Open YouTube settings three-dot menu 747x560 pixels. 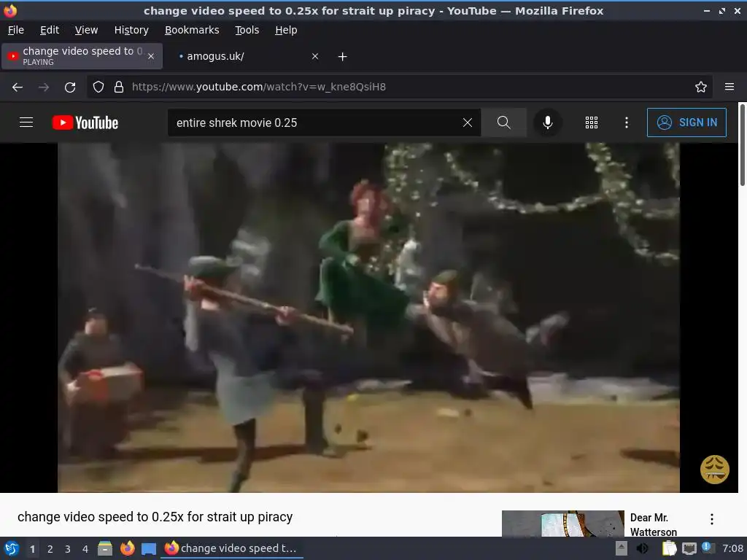tap(627, 122)
